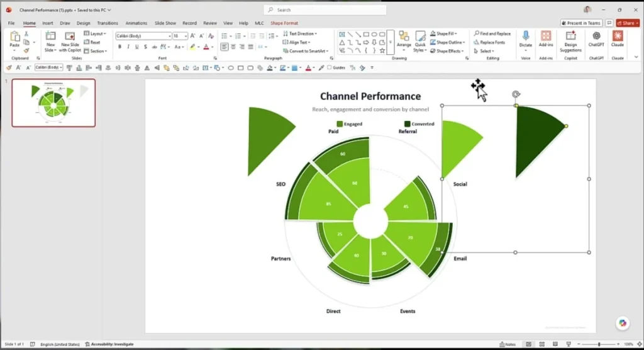This screenshot has width=644, height=350.
Task: Insert a New Slide
Action: [50, 42]
